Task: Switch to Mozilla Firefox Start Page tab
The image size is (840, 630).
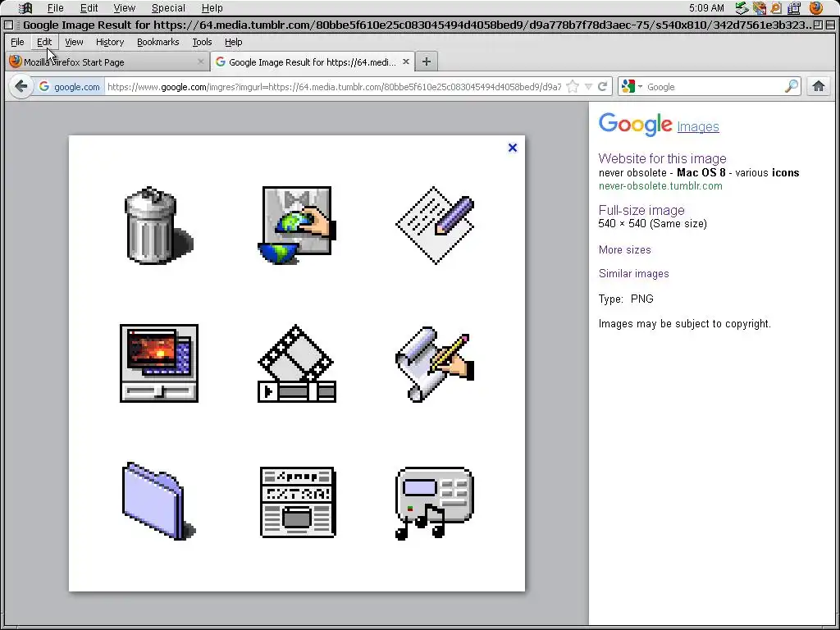Action: (107, 62)
